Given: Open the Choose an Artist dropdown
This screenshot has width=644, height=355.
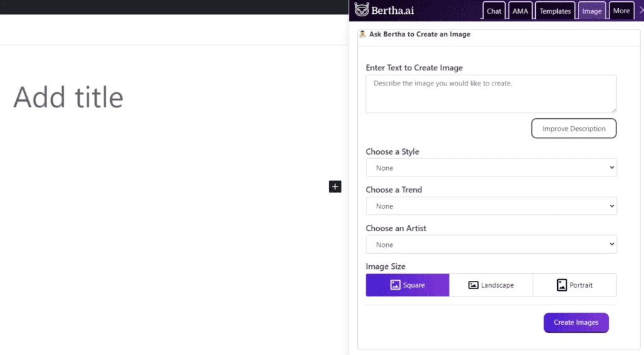Looking at the screenshot, I should pyautogui.click(x=491, y=244).
